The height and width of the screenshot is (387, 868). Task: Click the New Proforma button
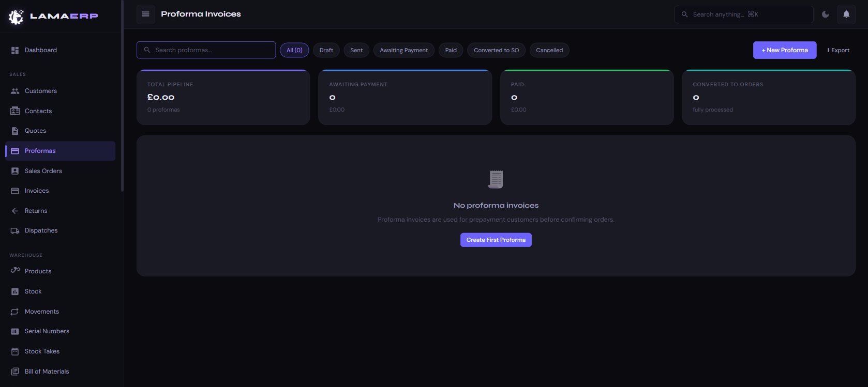(784, 50)
